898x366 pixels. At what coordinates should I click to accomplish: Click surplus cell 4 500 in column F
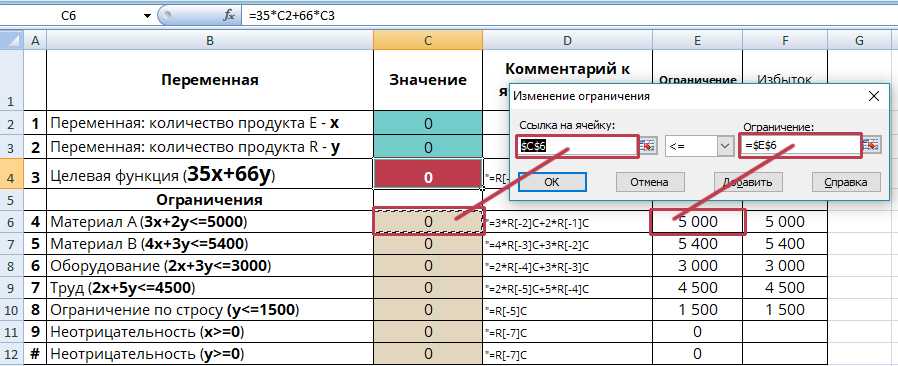click(x=785, y=288)
